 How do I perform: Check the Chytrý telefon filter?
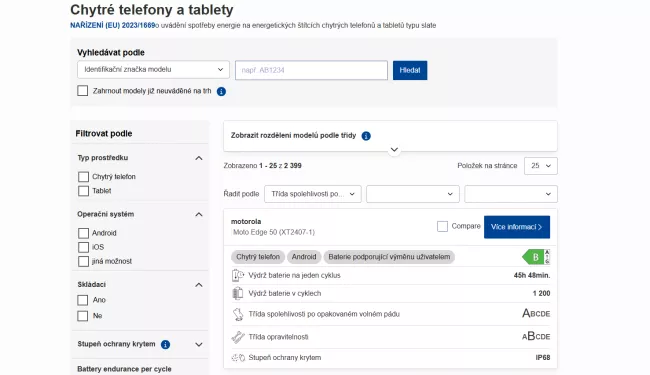pyautogui.click(x=83, y=177)
